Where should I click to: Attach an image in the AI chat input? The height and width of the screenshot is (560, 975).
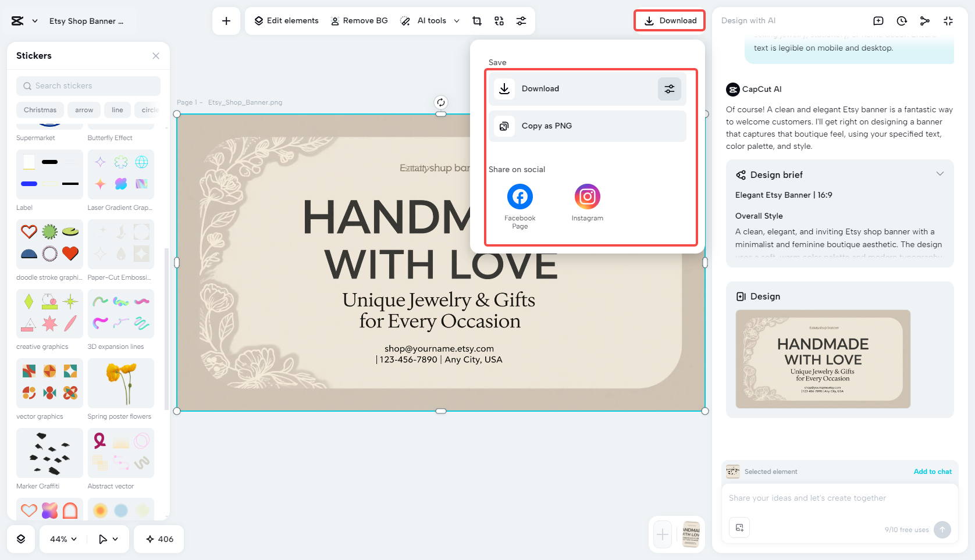coord(739,527)
